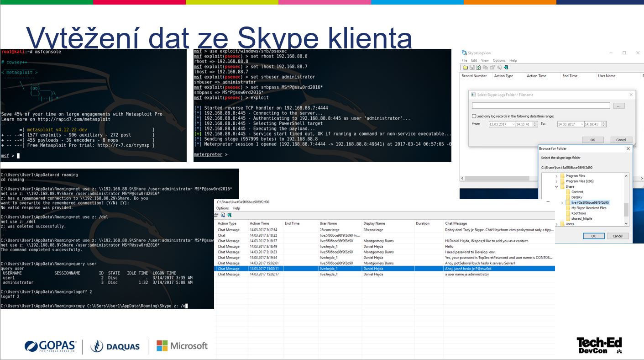Expand the Users folder node
The height and width of the screenshot is (360, 644).
[556, 224]
